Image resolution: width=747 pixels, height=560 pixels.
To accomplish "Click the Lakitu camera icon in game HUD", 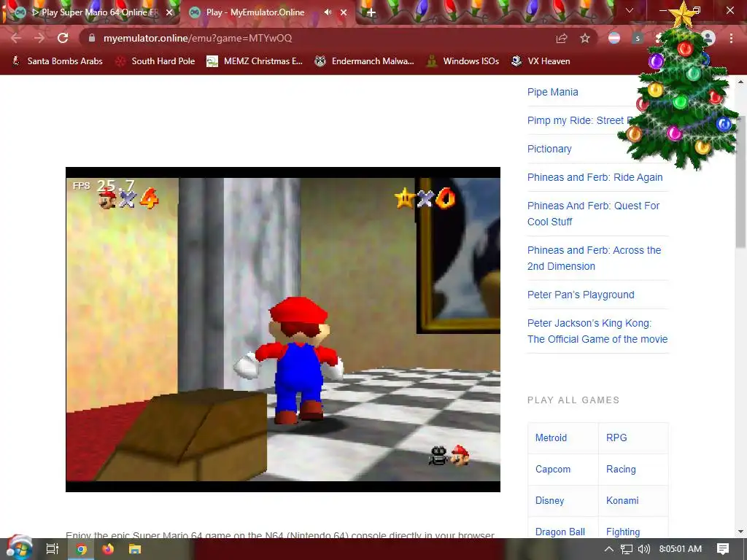I will (x=438, y=456).
